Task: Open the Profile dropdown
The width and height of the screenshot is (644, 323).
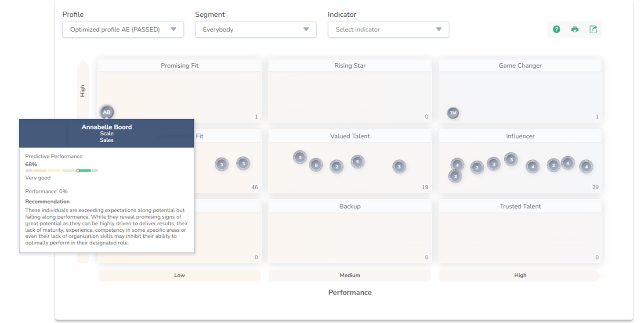Action: 123,29
